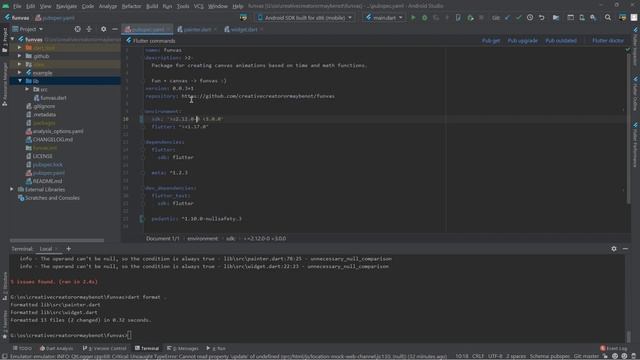Select analysis_options.yaml in the project tree
The image size is (640, 360).
[58, 131]
